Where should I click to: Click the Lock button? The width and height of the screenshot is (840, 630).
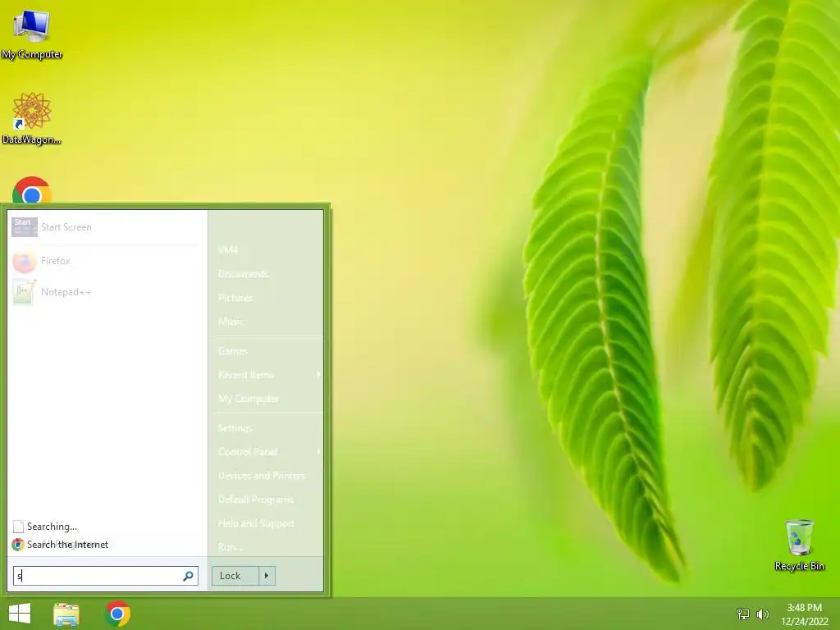(x=235, y=576)
